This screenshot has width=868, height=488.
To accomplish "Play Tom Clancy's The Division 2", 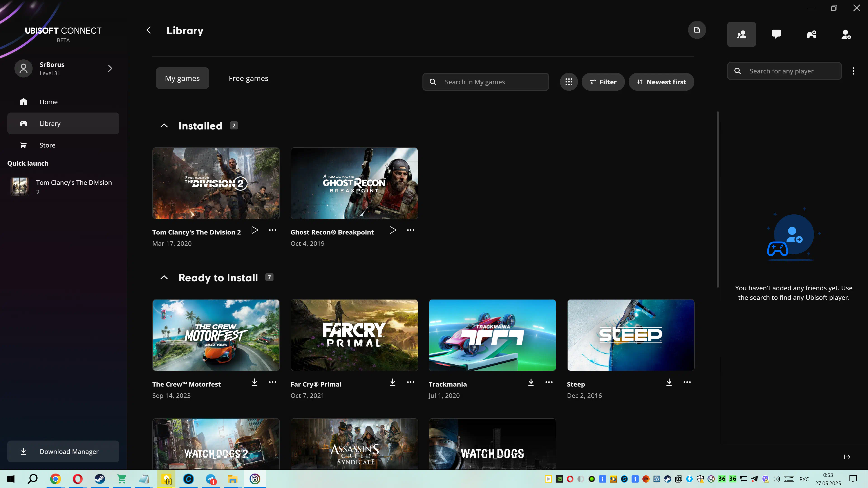I will point(255,230).
